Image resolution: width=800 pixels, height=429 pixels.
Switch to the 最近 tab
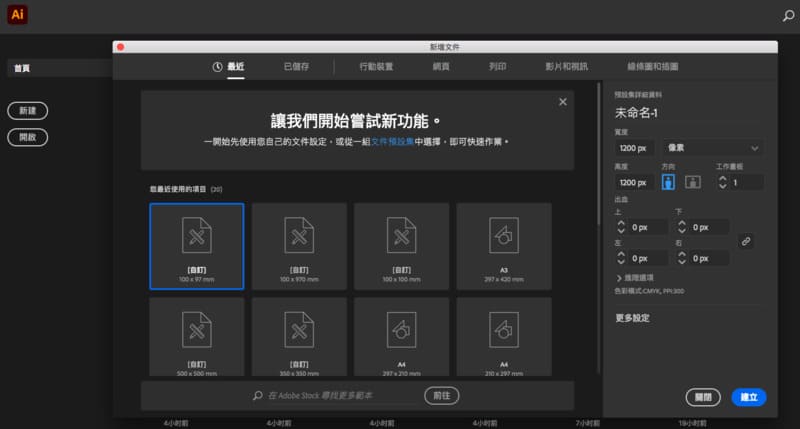click(236, 67)
